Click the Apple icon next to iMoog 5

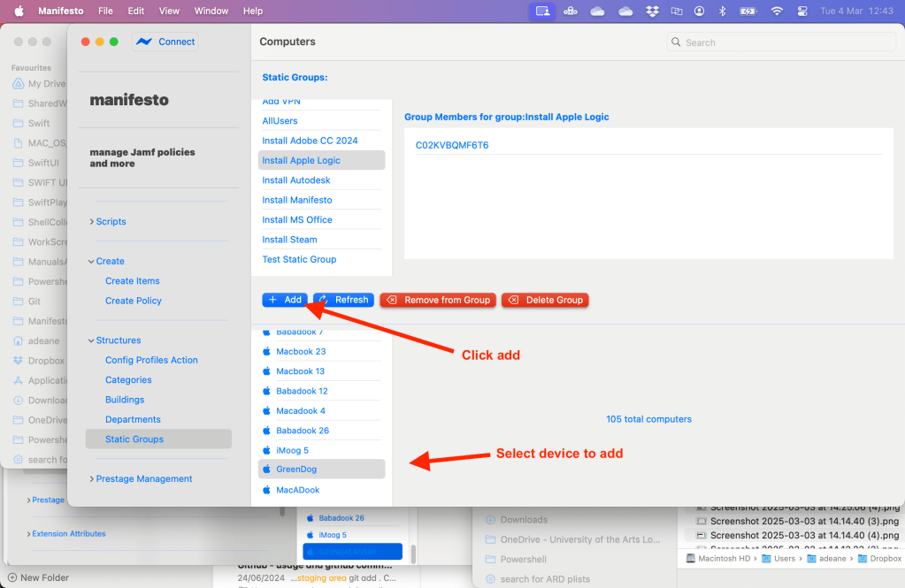click(266, 451)
